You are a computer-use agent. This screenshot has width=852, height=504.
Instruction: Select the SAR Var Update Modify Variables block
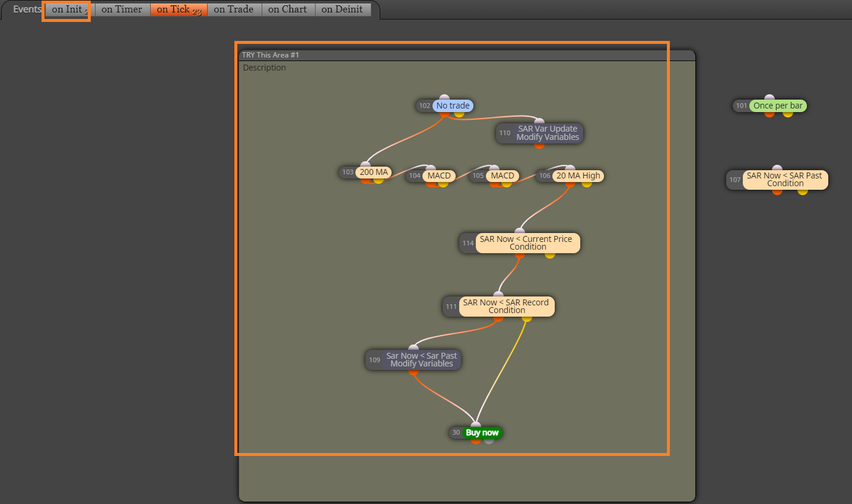(548, 133)
